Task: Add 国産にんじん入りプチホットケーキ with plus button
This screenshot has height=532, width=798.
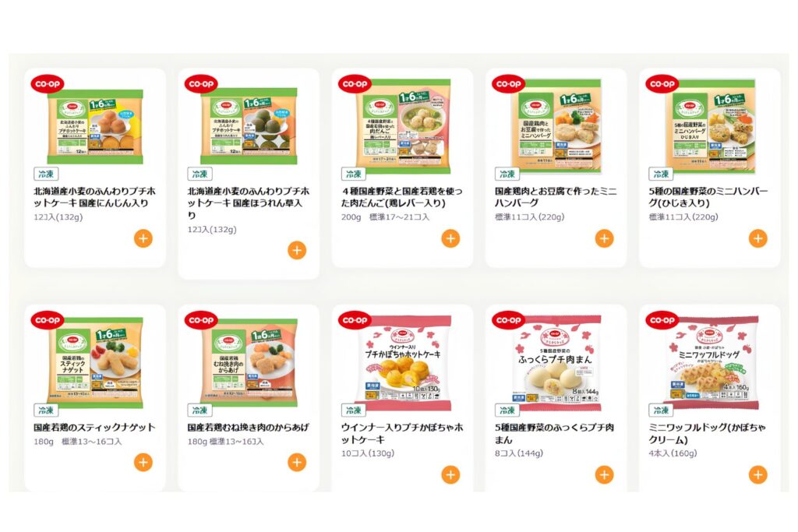Action: pos(143,238)
